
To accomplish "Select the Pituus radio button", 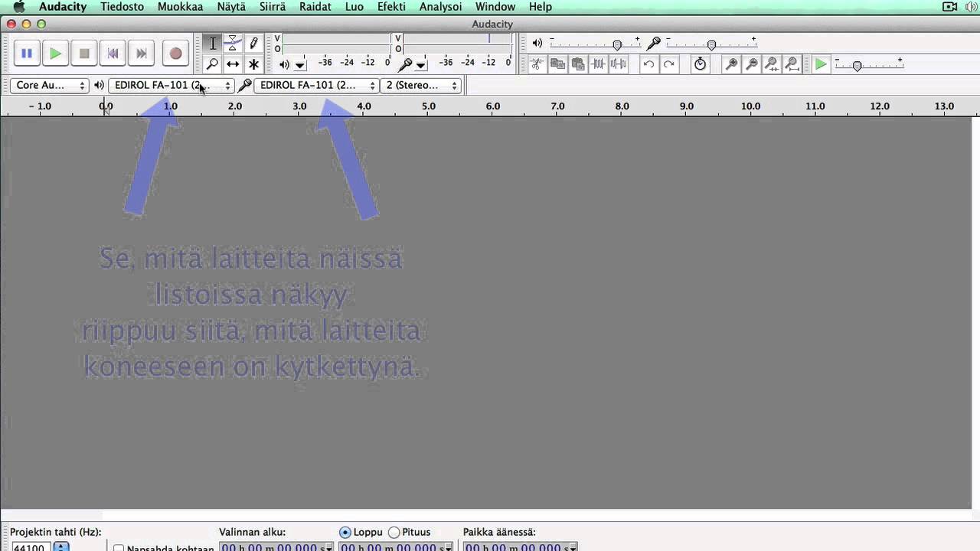I will pyautogui.click(x=394, y=532).
